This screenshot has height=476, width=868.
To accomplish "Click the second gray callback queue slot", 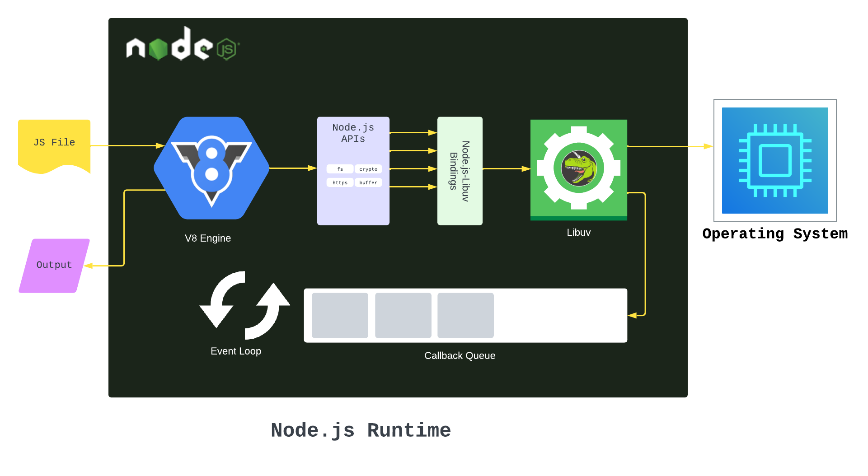I will coord(403,315).
